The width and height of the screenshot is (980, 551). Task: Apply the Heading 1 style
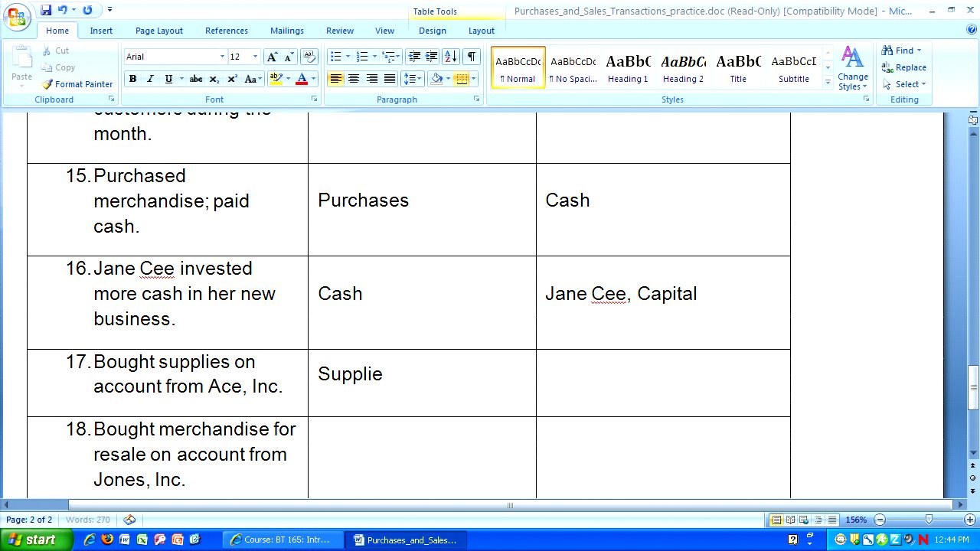tap(628, 68)
